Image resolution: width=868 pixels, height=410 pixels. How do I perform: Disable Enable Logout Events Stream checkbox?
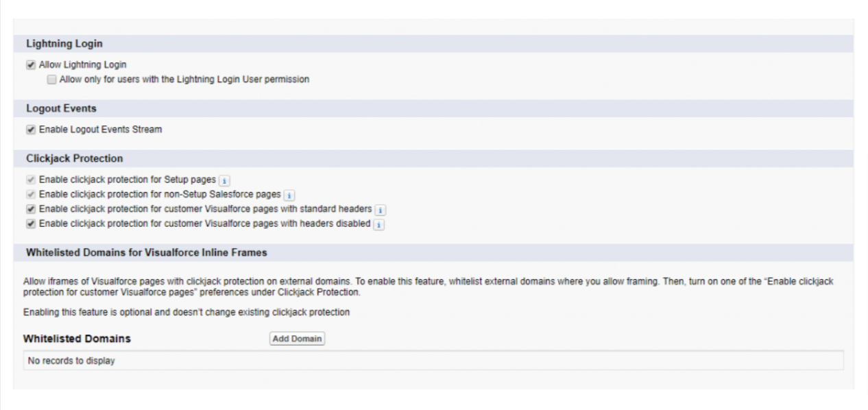click(x=30, y=129)
